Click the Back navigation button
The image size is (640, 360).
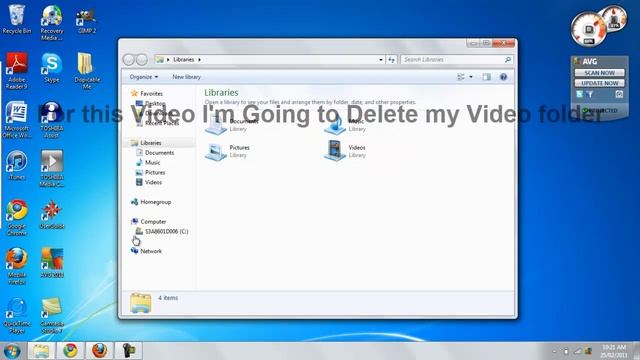pyautogui.click(x=129, y=60)
